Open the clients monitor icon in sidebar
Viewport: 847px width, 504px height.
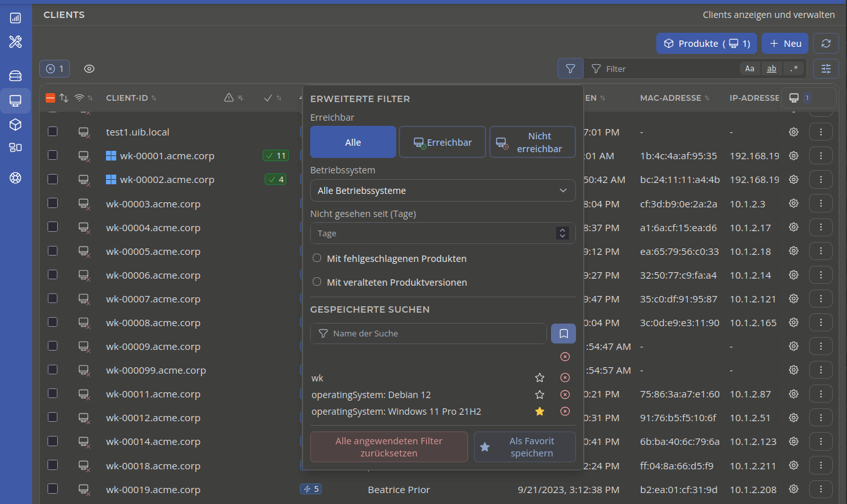(x=15, y=101)
